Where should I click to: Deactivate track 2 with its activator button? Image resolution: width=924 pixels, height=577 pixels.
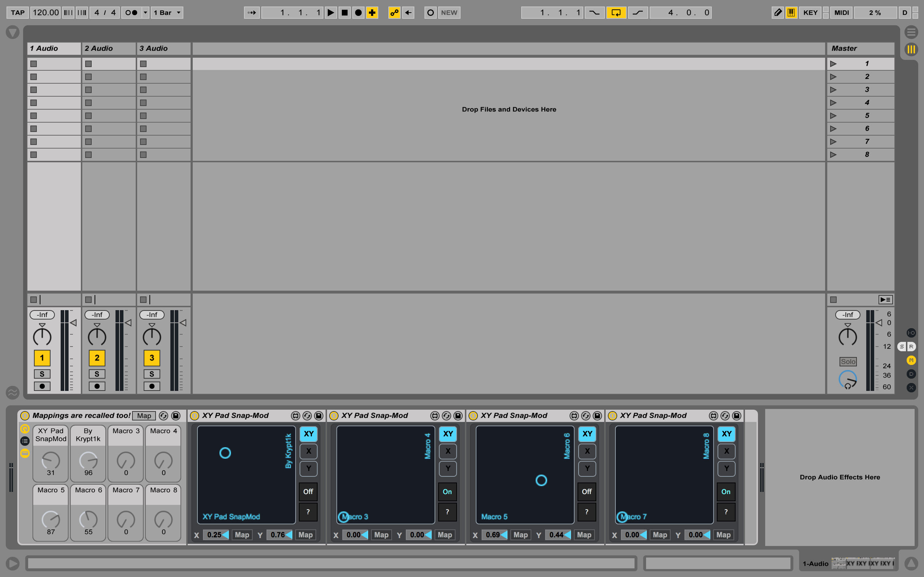click(x=97, y=358)
